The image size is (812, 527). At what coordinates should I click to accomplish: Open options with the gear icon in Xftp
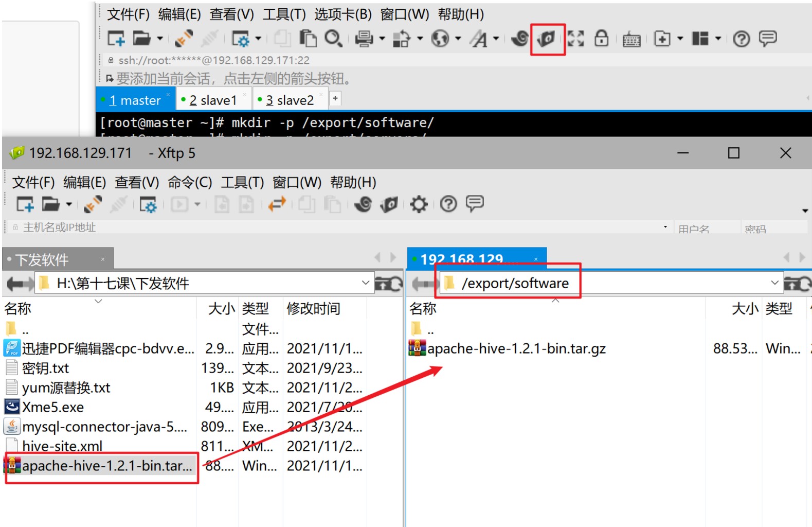[419, 204]
